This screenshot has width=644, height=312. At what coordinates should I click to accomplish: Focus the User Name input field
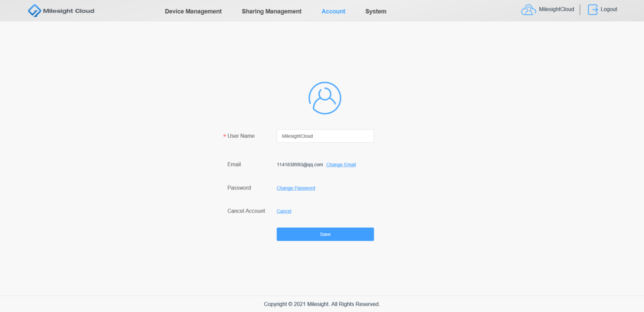(325, 136)
